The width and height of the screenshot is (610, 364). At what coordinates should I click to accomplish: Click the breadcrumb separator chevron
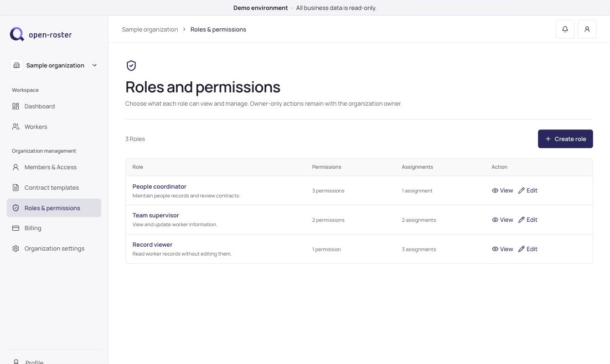click(x=184, y=29)
